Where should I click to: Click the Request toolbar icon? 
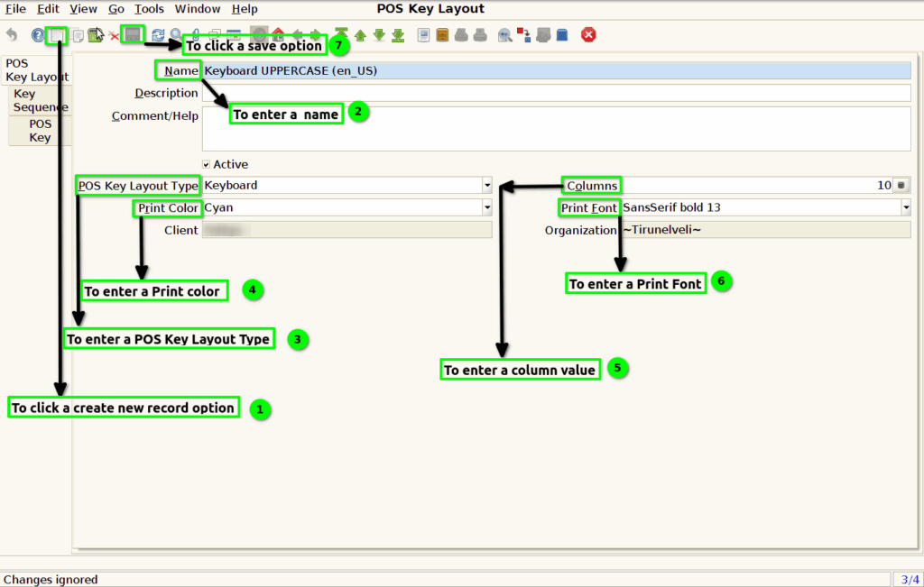pyautogui.click(x=542, y=35)
